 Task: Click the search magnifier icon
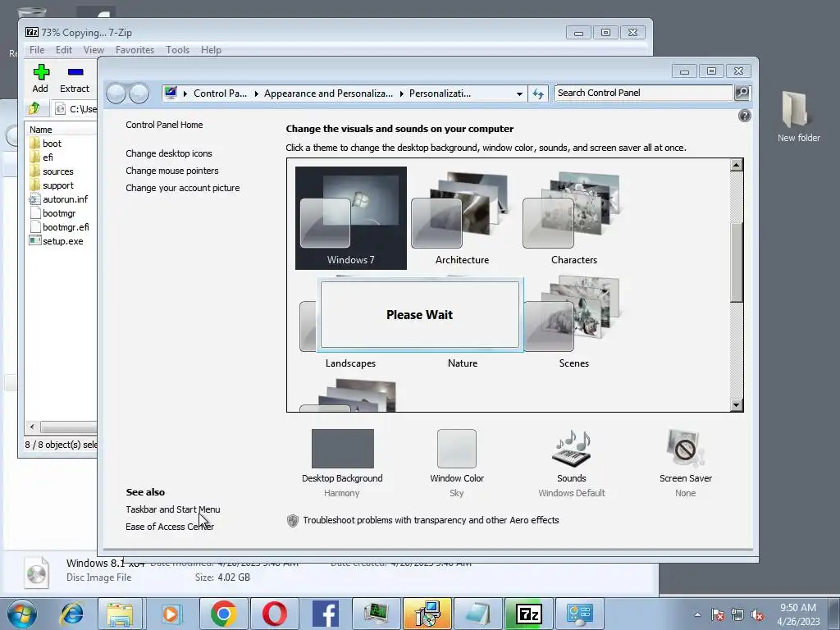coord(742,93)
